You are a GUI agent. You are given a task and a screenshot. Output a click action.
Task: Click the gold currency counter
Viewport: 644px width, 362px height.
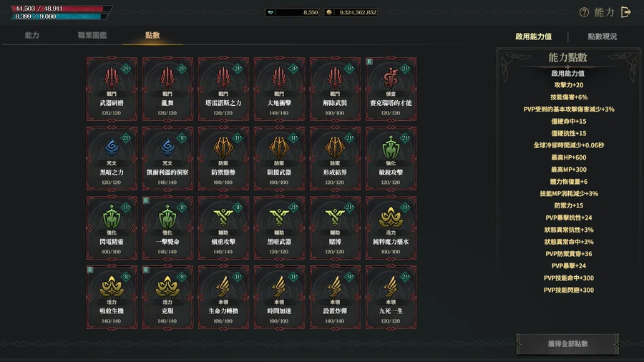(351, 12)
